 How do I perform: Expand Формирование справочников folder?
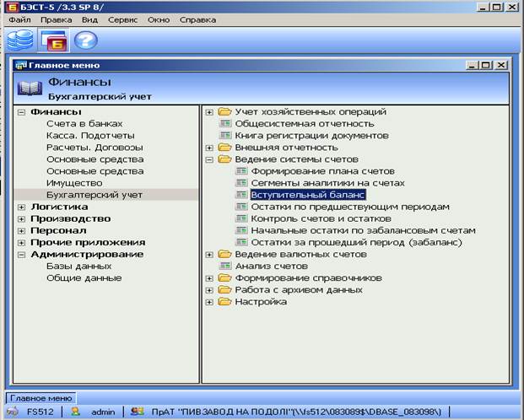(x=209, y=278)
